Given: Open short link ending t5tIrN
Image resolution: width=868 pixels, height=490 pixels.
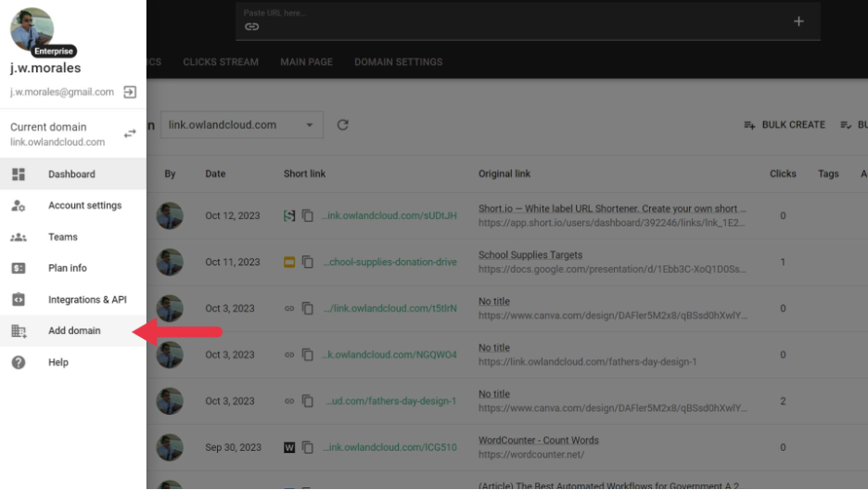Looking at the screenshot, I should (390, 308).
